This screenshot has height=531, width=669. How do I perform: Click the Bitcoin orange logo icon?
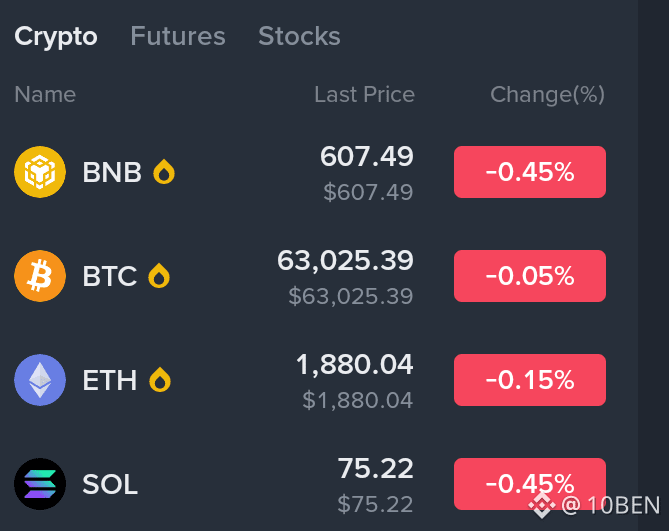click(40, 276)
